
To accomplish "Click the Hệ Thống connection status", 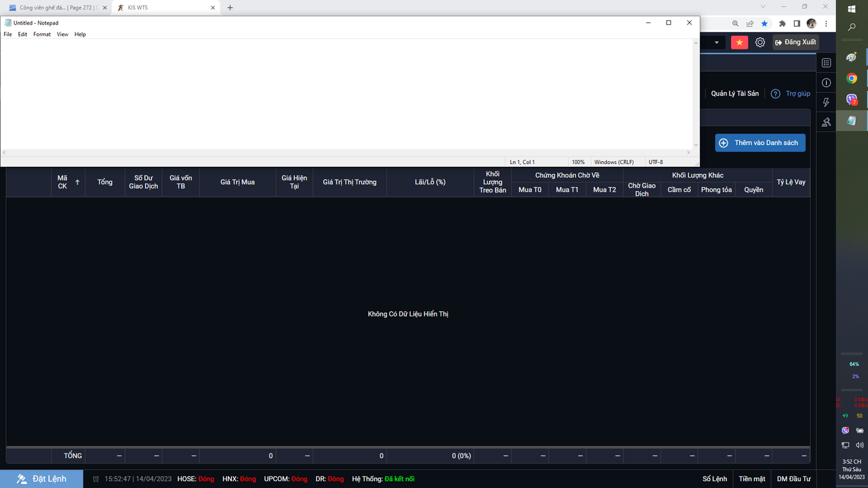I will point(383,479).
